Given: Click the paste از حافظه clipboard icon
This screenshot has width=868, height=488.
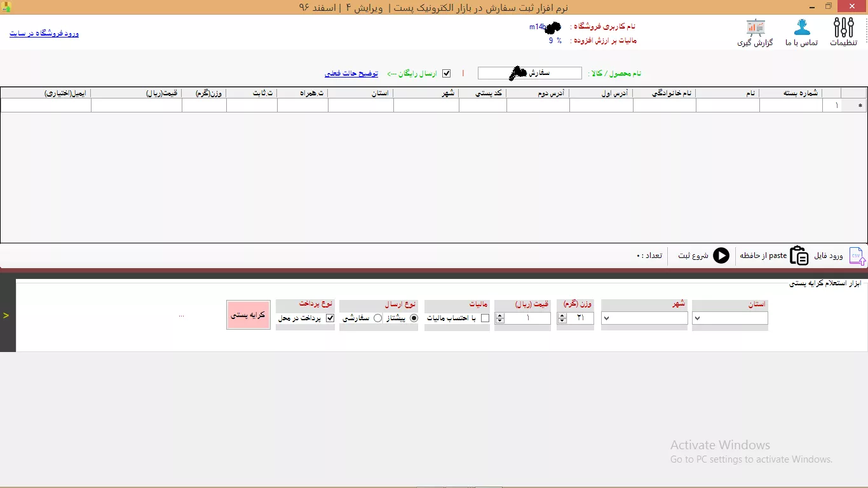Looking at the screenshot, I should pos(799,255).
